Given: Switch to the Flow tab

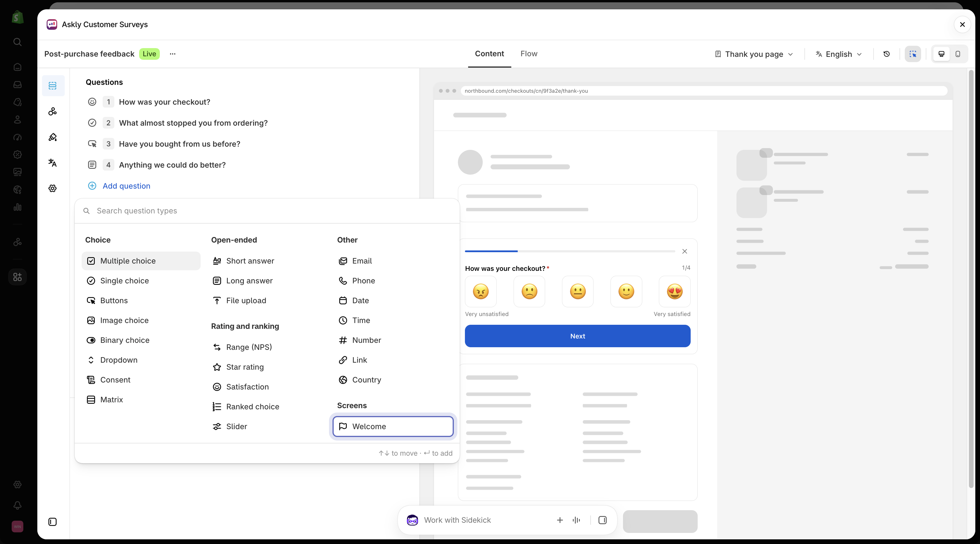Looking at the screenshot, I should coord(529,54).
